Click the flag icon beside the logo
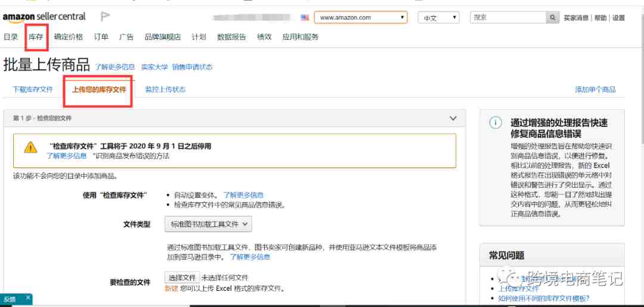 pos(105,17)
